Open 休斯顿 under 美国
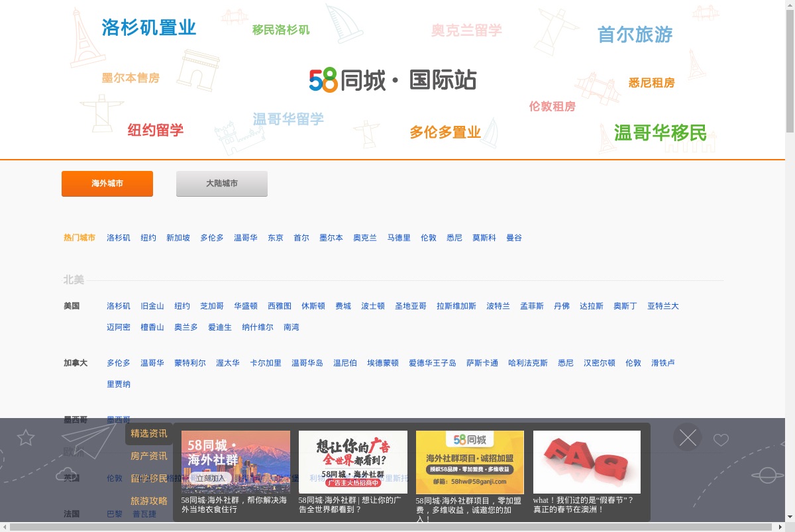 (x=313, y=306)
